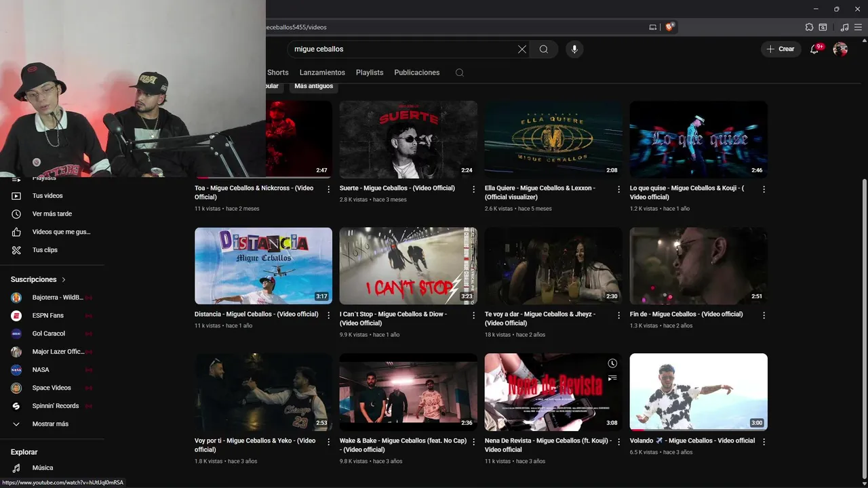868x488 pixels.
Task: Open the Lo que quise video thumbnail
Action: tap(698, 140)
